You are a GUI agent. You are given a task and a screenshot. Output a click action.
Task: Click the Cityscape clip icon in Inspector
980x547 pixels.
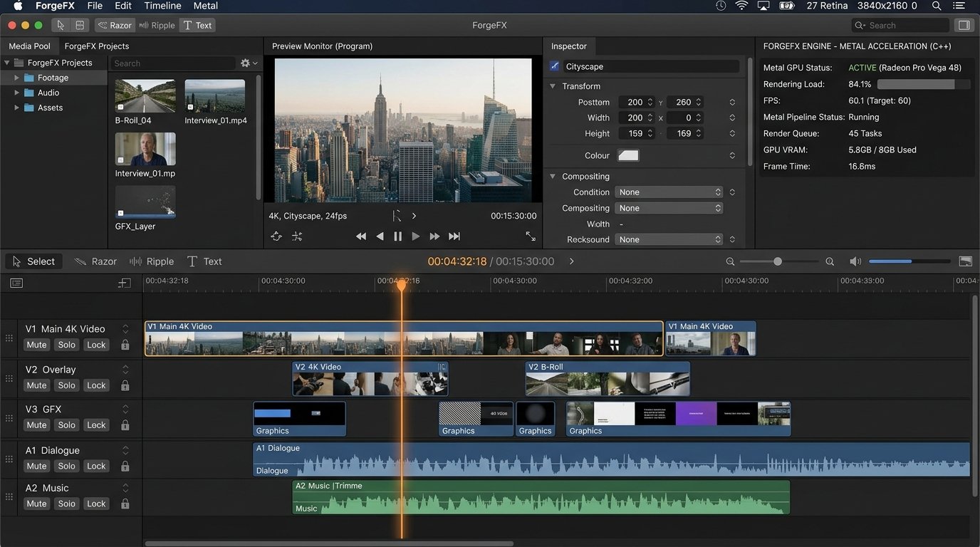[556, 66]
